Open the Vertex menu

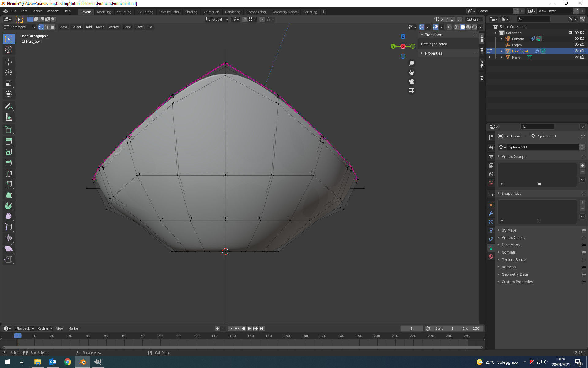[114, 27]
